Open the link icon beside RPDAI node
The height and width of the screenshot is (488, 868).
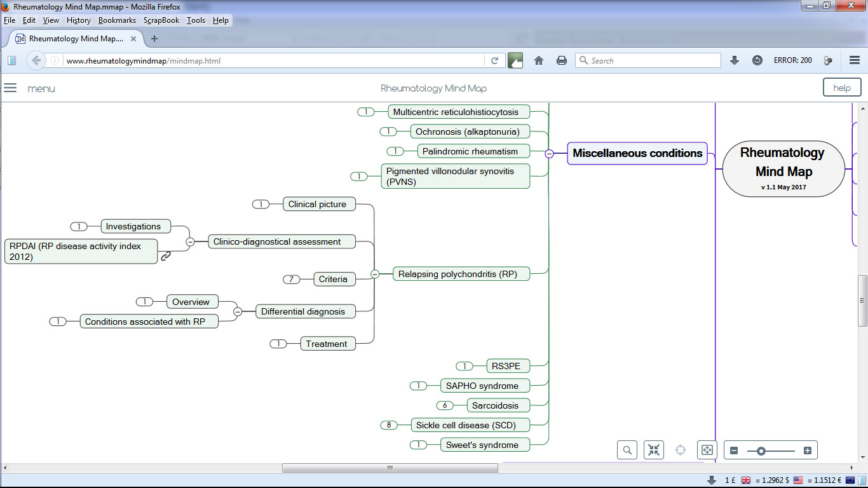tap(166, 256)
